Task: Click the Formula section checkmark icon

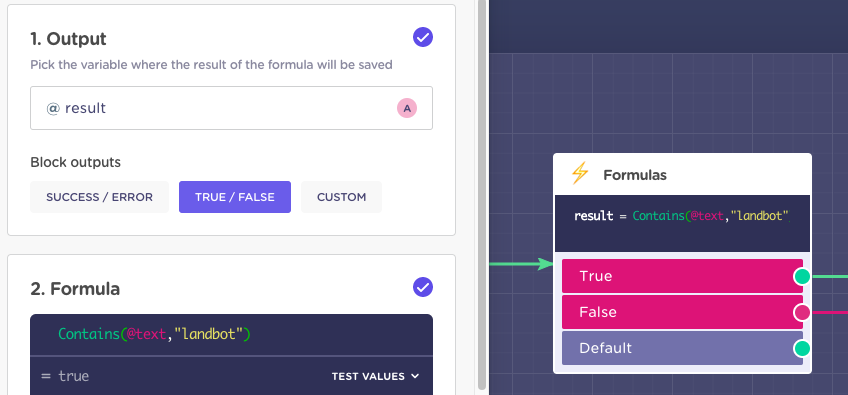Action: 423,287
